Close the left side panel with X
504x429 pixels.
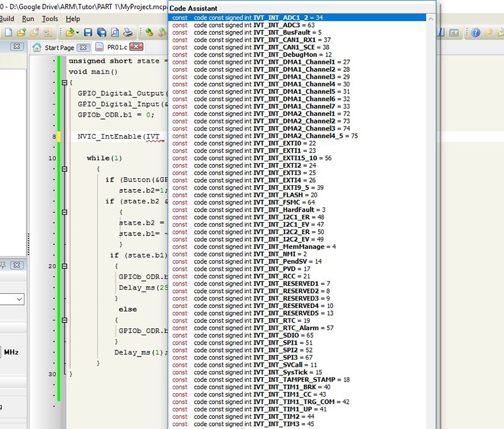click(x=16, y=47)
